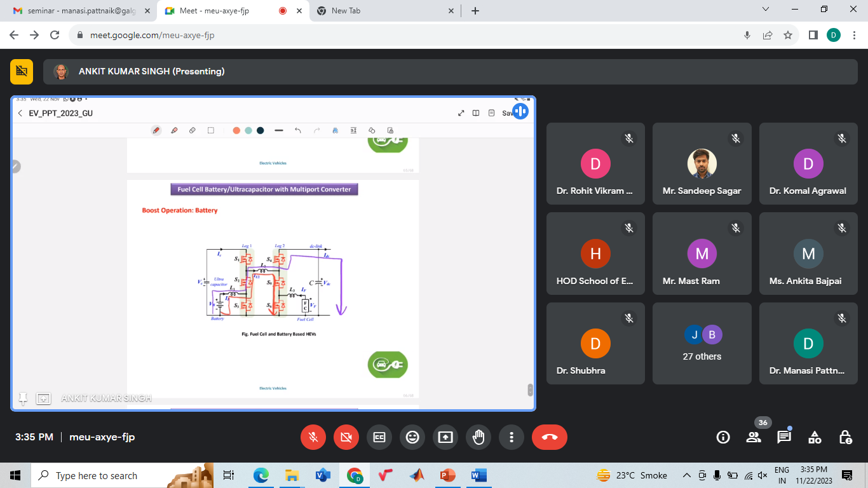868x488 pixels.
Task: Show the participants people panel
Action: click(754, 437)
